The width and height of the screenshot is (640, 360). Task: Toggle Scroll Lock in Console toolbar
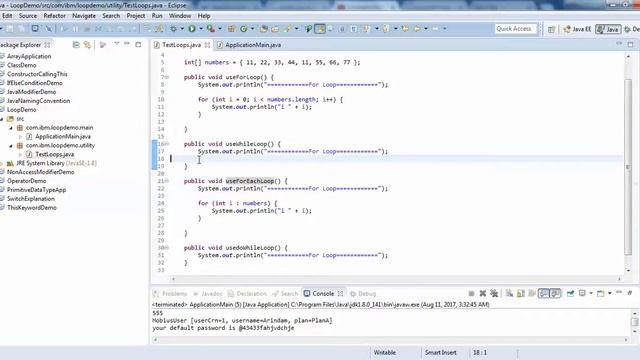pyautogui.click(x=521, y=293)
